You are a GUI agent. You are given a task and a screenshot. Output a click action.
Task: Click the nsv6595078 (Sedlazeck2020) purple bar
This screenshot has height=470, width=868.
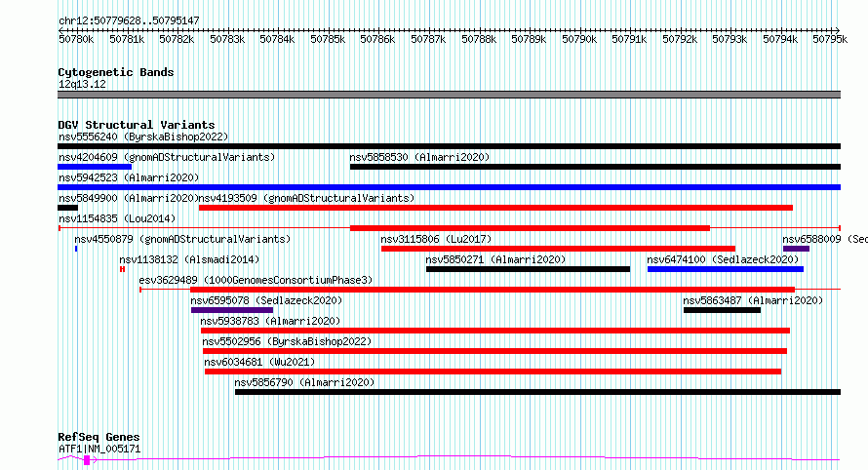(x=232, y=310)
